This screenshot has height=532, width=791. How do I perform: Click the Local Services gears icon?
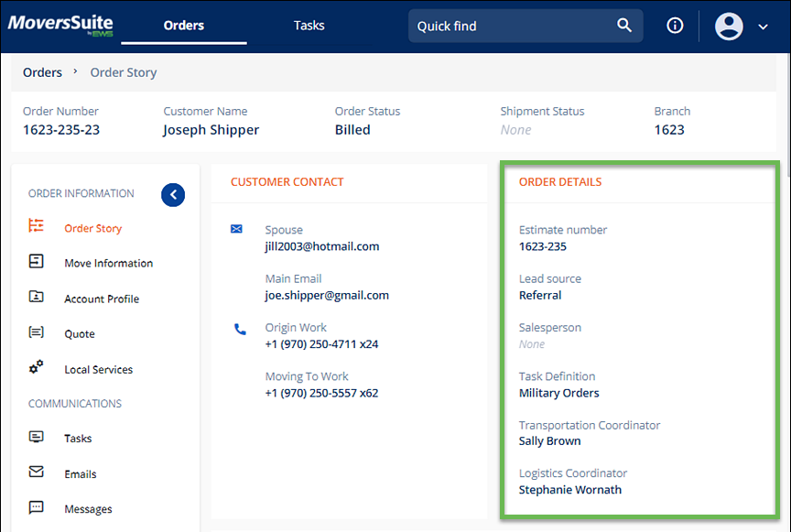click(36, 369)
